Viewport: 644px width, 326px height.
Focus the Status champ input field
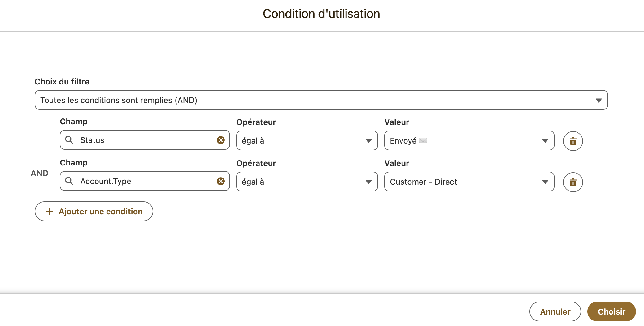pos(145,140)
